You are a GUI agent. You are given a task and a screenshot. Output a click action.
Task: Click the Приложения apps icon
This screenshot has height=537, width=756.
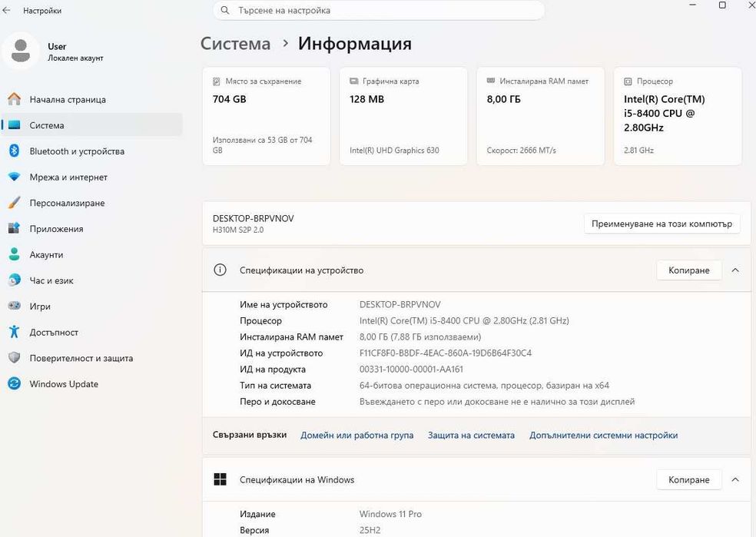[15, 228]
